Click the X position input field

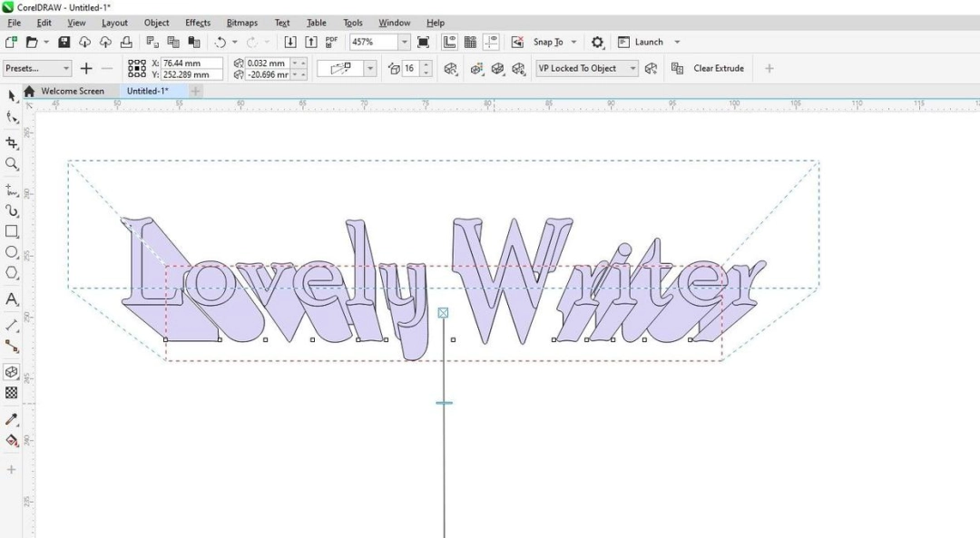click(x=191, y=64)
